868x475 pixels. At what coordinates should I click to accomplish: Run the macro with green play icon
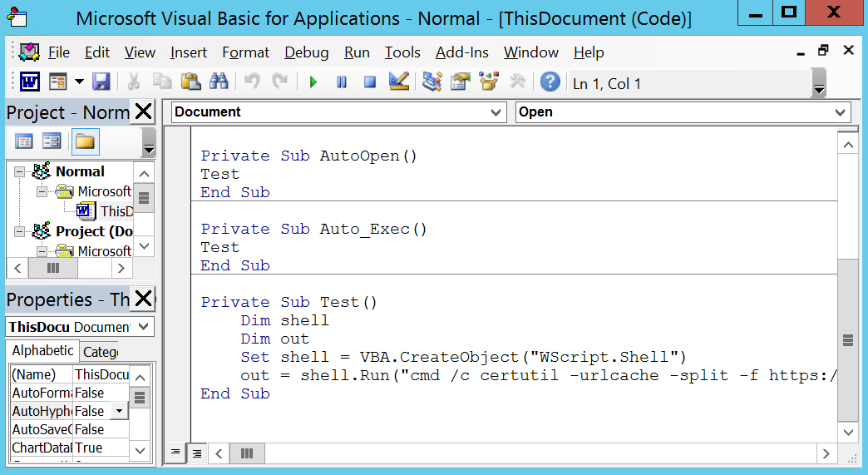point(313,83)
